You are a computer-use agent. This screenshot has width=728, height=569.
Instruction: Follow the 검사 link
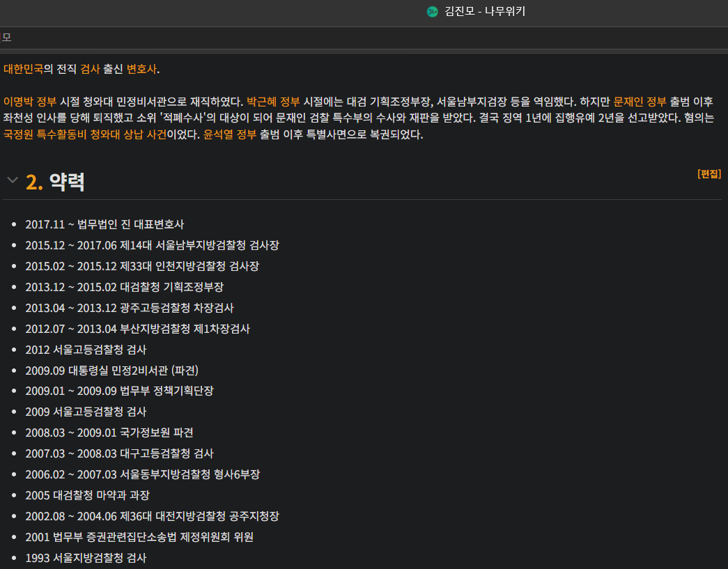90,69
